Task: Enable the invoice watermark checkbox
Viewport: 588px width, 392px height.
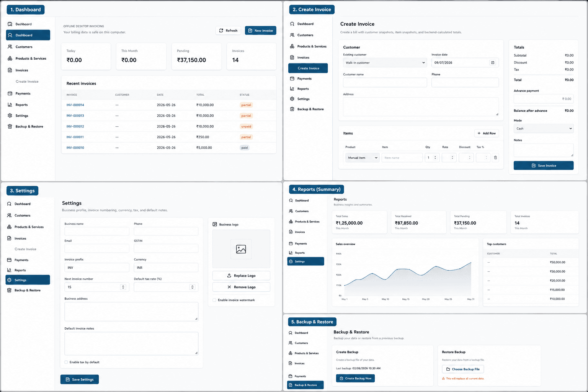Action: 214,300
